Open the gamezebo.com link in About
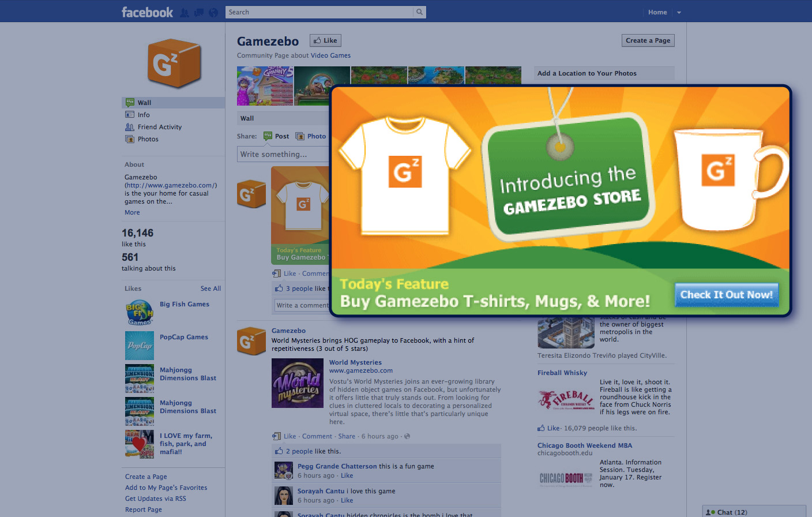Screen dimensions: 812x517 pos(170,185)
